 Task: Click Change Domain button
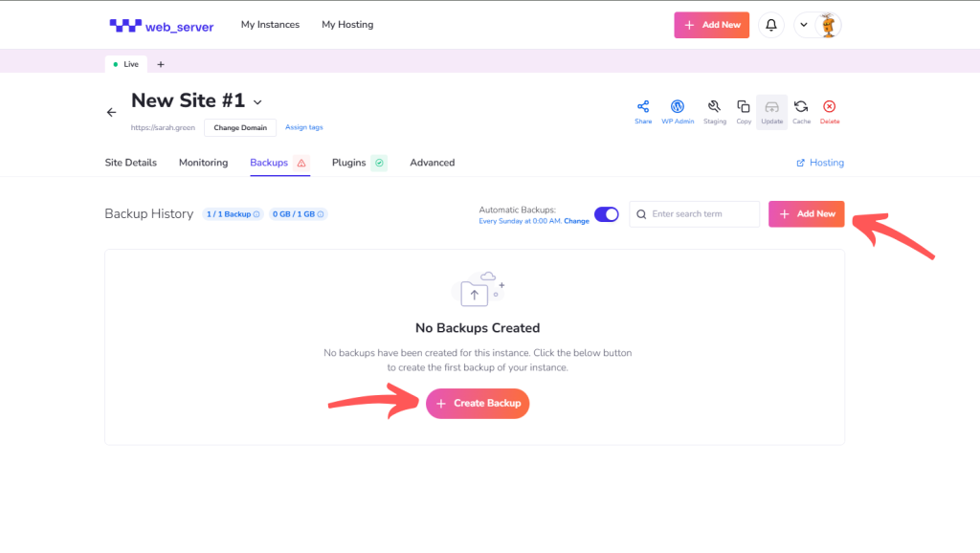pos(240,127)
